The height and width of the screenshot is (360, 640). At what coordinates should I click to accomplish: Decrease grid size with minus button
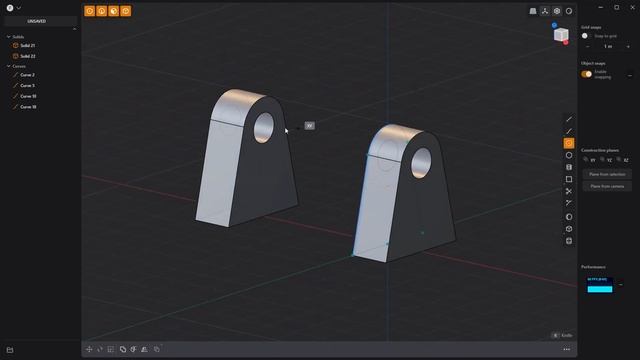588,47
